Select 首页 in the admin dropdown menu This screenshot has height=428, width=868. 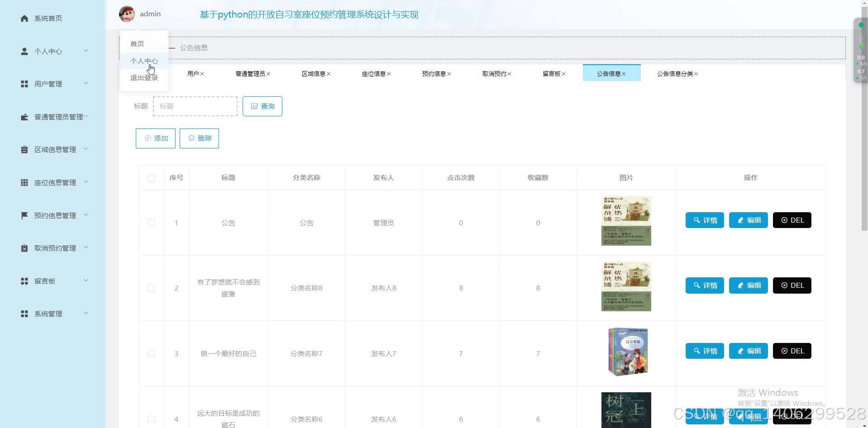(144, 44)
